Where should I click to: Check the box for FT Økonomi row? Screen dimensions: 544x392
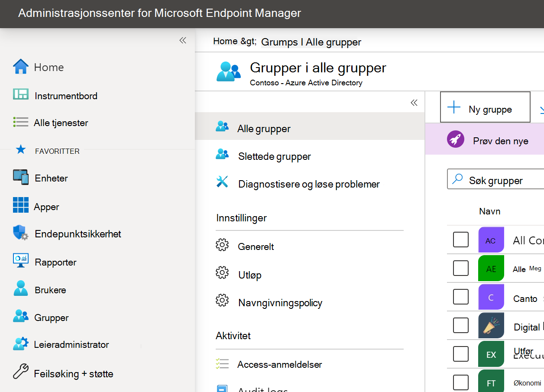click(x=461, y=382)
